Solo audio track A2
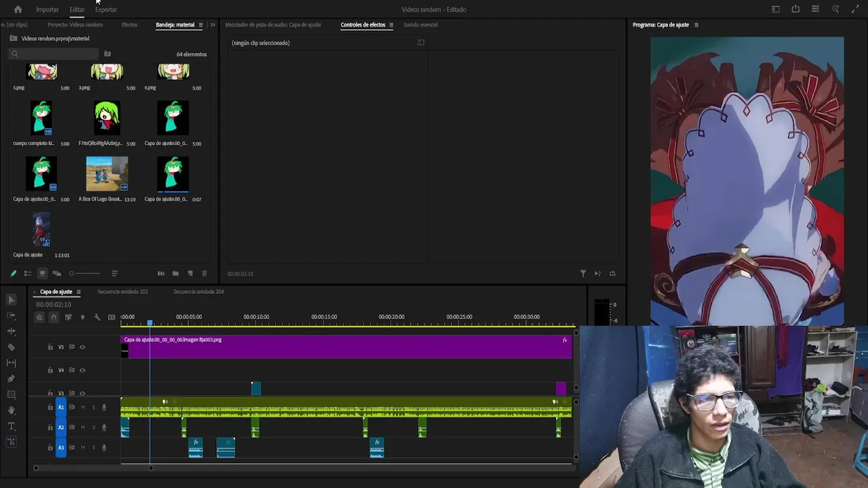868x488 pixels. 93,428
